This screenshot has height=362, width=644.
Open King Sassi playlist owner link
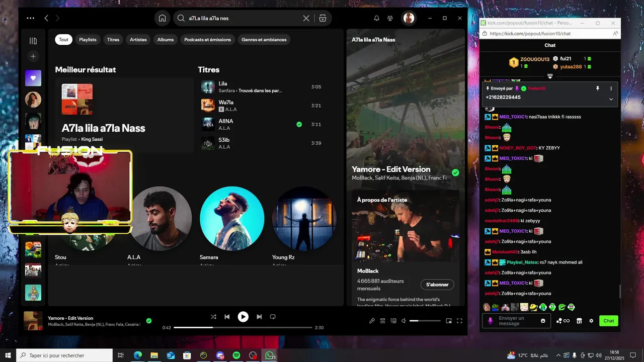(92, 139)
